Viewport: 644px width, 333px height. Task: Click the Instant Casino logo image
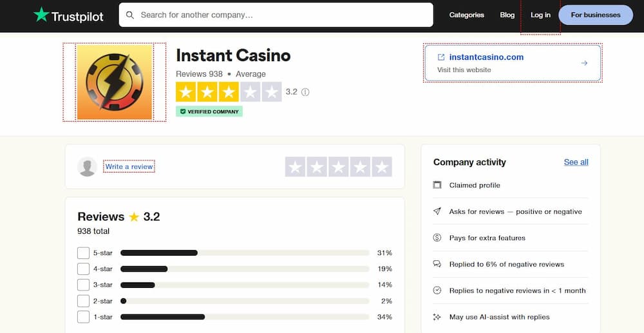pos(115,82)
